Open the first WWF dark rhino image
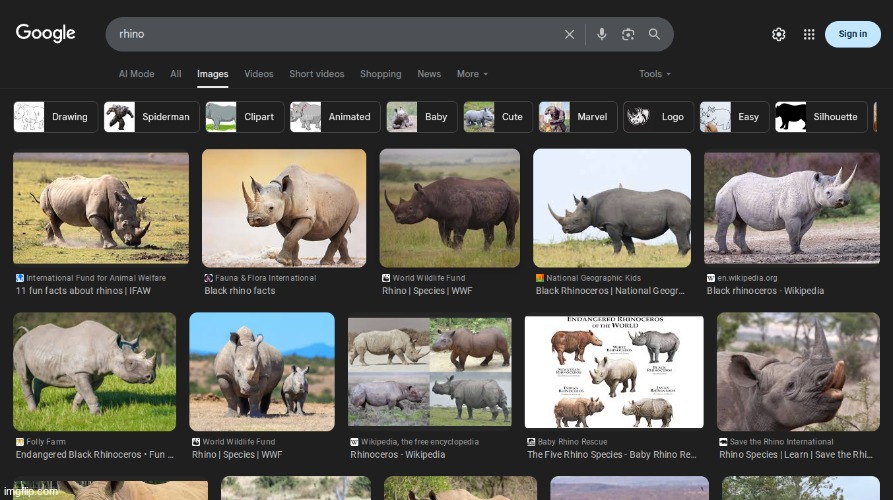Image resolution: width=893 pixels, height=500 pixels. [x=449, y=208]
